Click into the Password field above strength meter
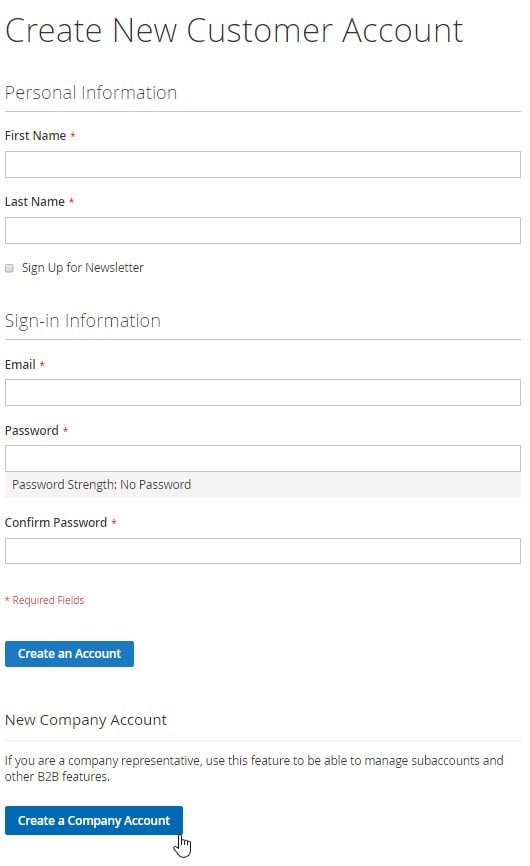 point(263,458)
